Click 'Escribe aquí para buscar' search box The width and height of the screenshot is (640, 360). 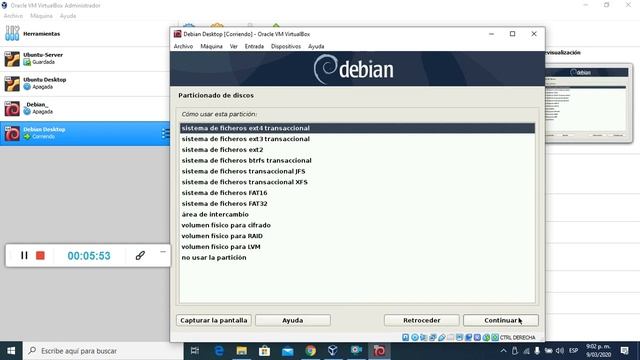coord(103,351)
